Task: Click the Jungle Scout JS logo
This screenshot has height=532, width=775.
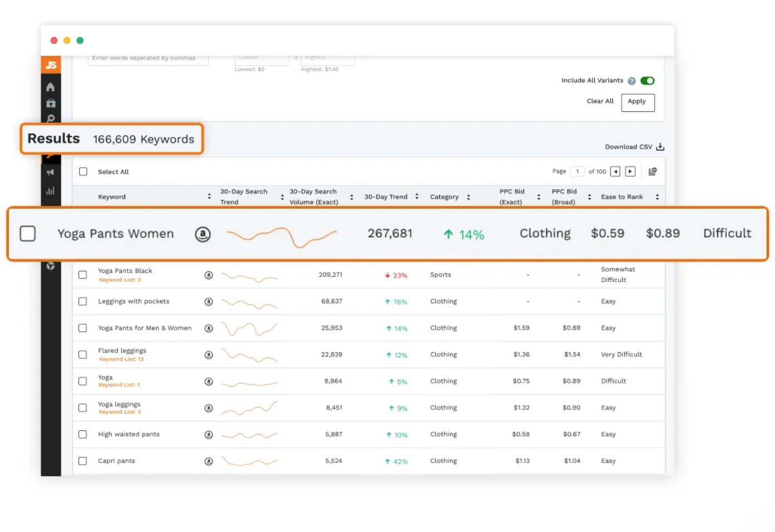Action: [51, 65]
